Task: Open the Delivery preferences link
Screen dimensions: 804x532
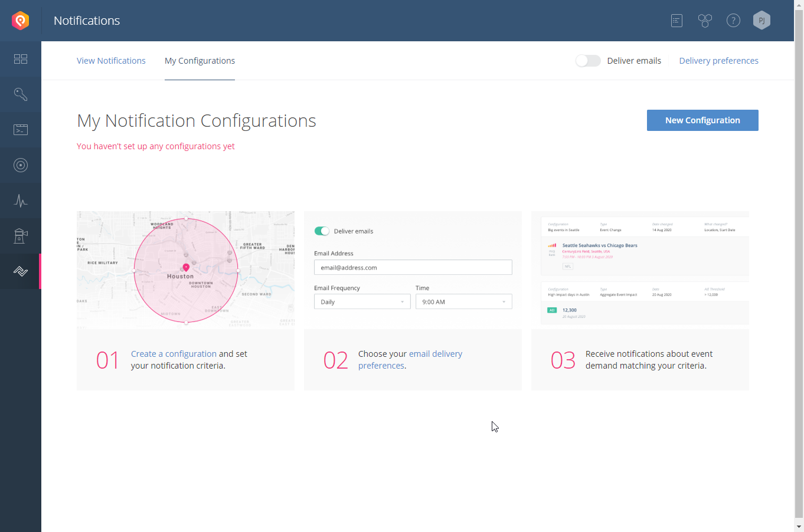Action: [x=718, y=61]
